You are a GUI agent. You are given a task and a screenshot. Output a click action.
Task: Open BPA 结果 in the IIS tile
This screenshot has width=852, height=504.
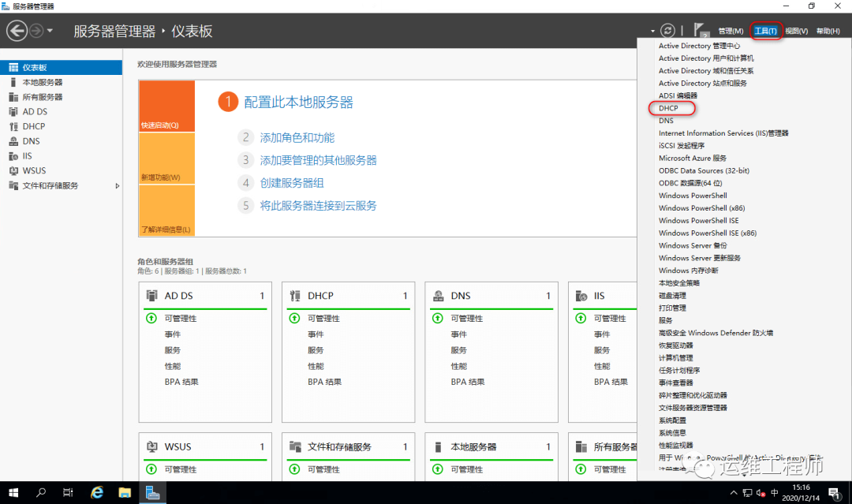tap(611, 382)
